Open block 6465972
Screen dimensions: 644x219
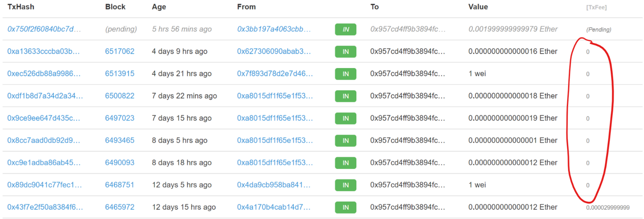coord(120,207)
